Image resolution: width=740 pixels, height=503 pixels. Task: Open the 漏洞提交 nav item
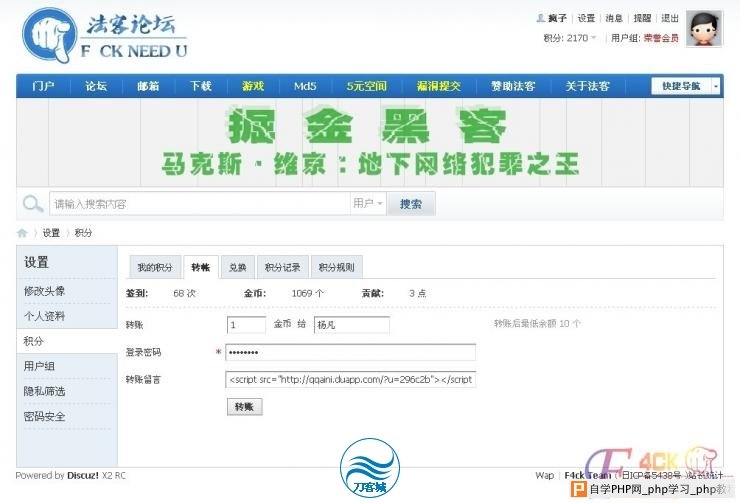pyautogui.click(x=439, y=86)
